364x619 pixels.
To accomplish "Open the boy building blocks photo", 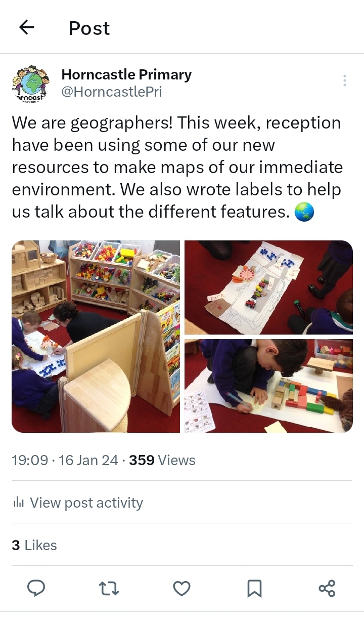I will click(268, 386).
